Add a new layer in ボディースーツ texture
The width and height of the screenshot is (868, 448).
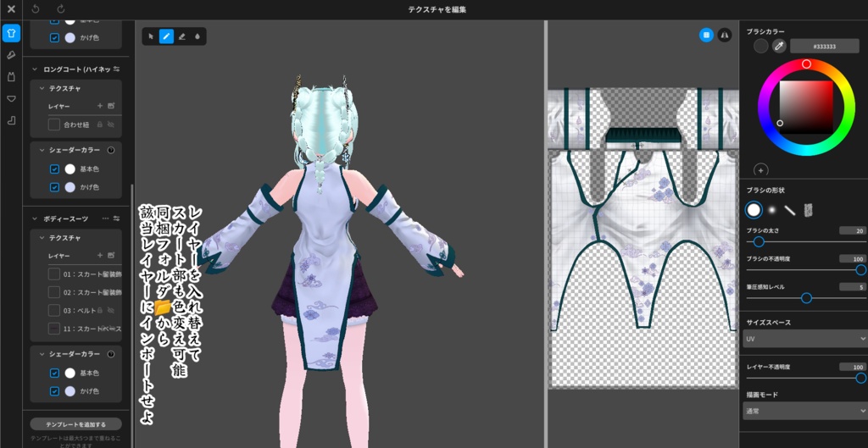coord(100,255)
